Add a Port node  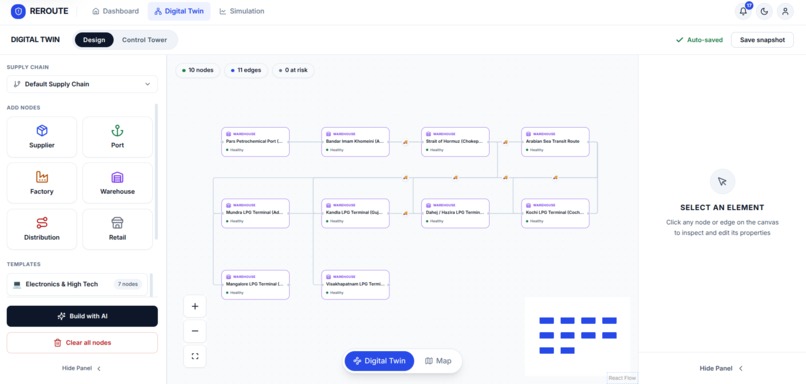click(117, 137)
